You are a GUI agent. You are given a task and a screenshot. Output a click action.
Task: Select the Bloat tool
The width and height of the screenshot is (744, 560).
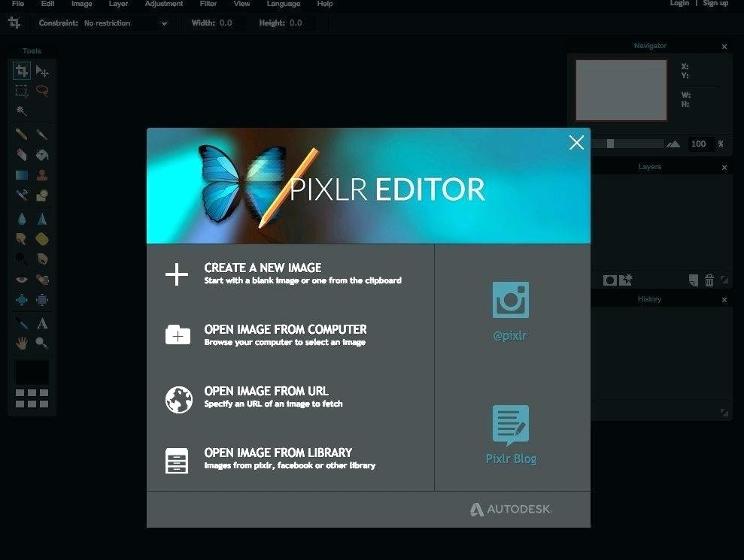(21, 300)
